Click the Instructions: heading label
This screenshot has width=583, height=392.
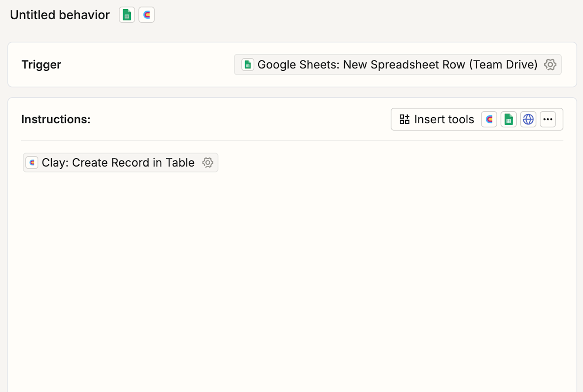[56, 120]
